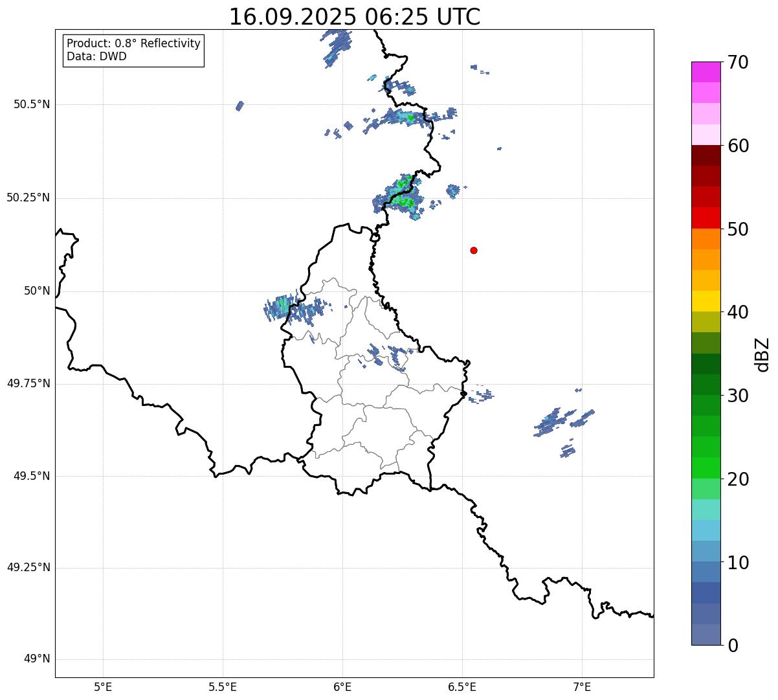778x700 pixels.
Task: Click the longitude label 5°E
Action: 103,686
